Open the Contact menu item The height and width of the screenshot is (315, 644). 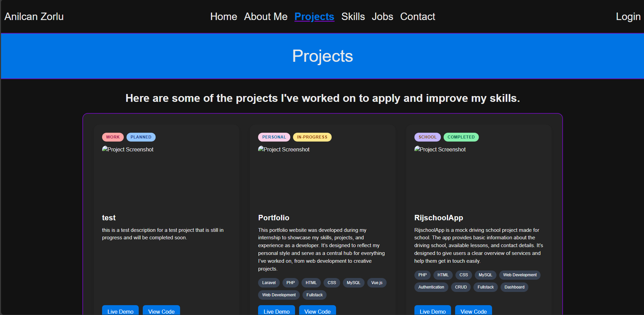pos(417,16)
